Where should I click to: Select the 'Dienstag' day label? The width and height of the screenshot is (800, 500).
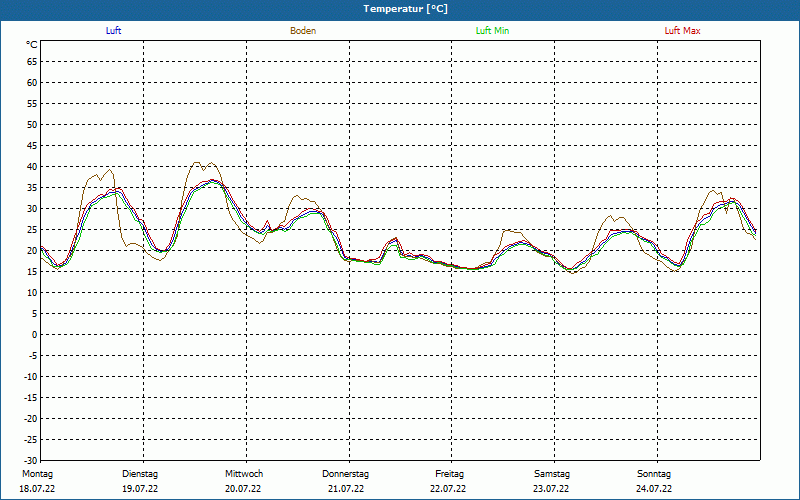tap(140, 474)
